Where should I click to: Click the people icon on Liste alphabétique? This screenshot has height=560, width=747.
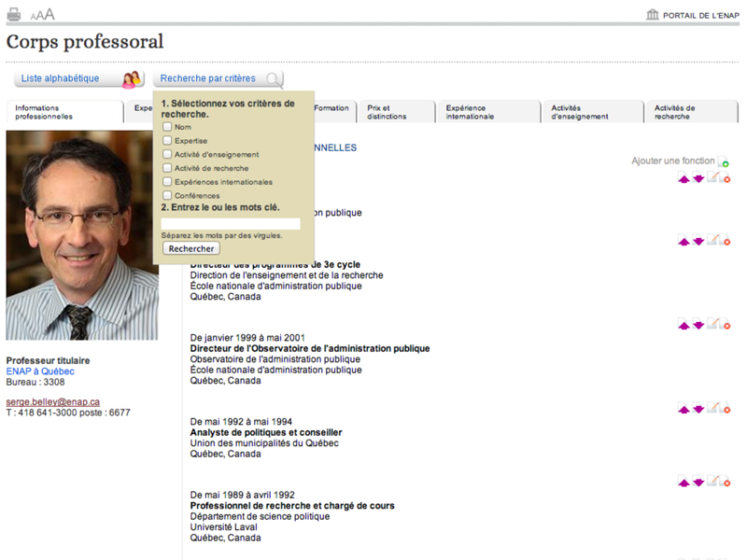tap(132, 79)
